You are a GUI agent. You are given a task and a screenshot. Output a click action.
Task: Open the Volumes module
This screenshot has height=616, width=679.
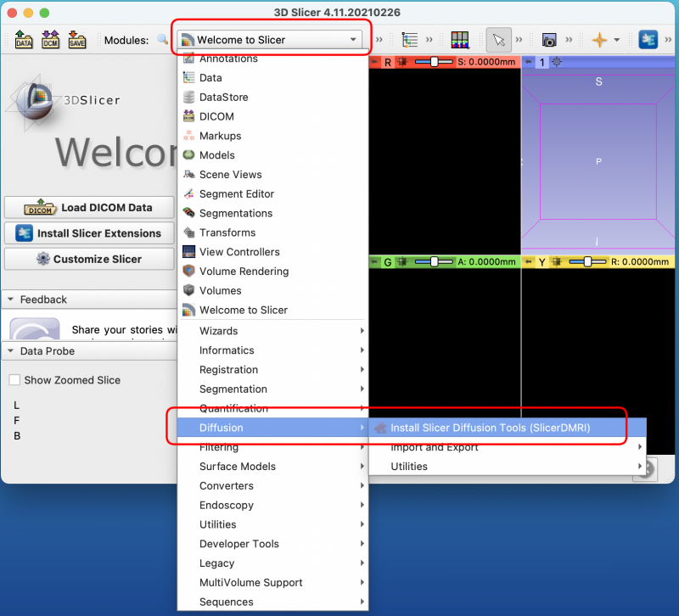coord(272,290)
